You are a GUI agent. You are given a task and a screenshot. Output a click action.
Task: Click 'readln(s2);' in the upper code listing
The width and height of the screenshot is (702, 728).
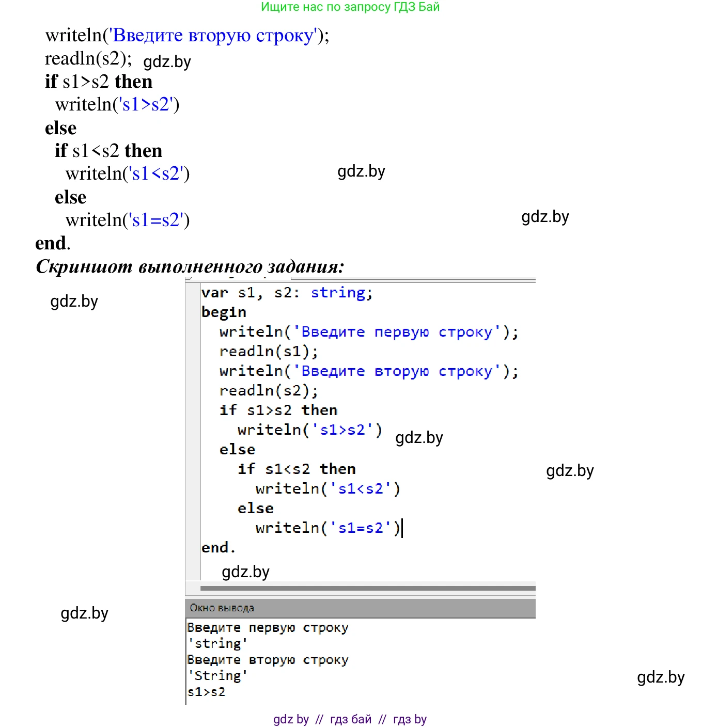[x=88, y=59]
